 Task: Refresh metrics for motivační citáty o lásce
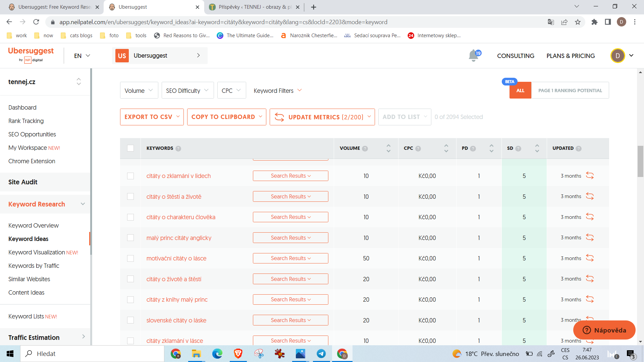tap(590, 258)
